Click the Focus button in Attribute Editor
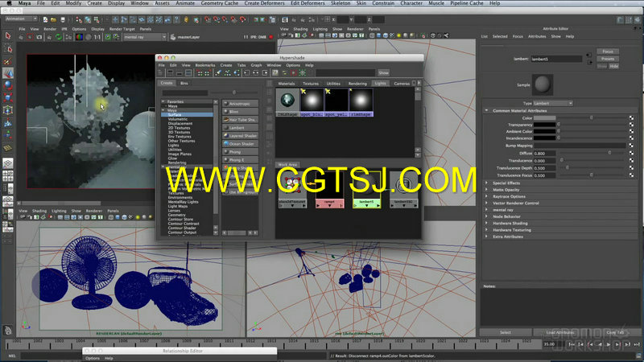 (x=608, y=51)
